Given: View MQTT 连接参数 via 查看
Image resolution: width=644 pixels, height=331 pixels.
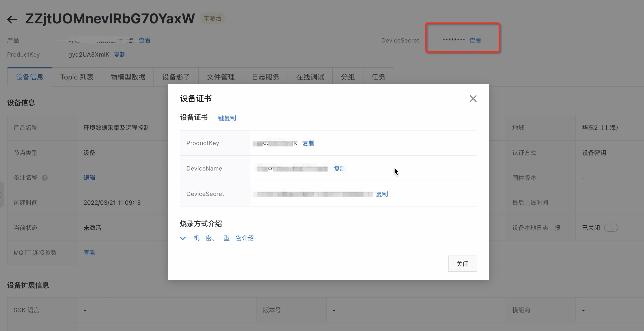Looking at the screenshot, I should pos(89,253).
